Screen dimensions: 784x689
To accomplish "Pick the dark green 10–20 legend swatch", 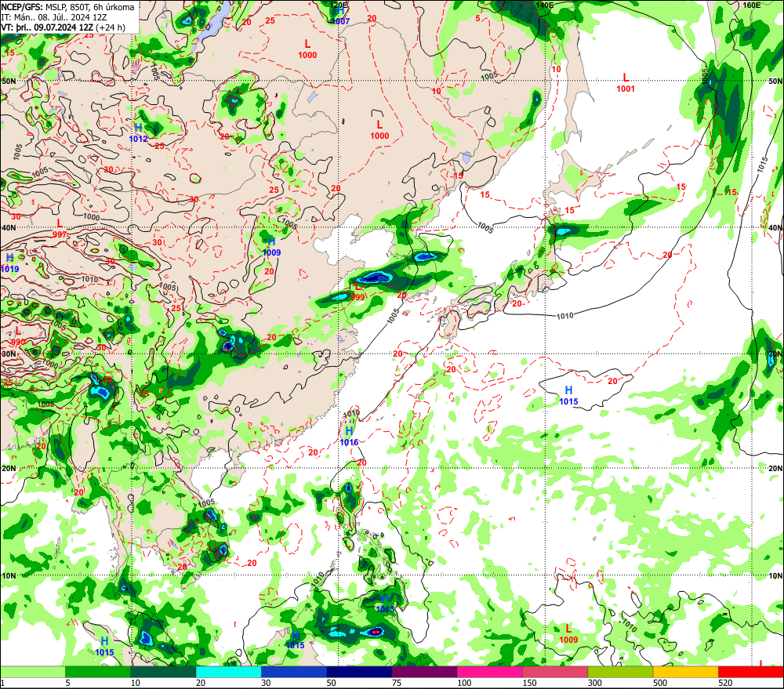I will tap(164, 672).
